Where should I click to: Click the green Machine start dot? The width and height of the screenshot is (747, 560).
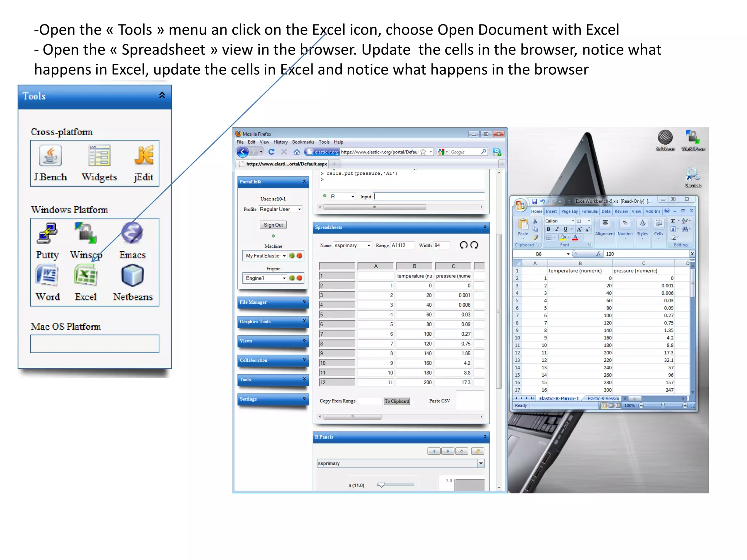(x=292, y=256)
